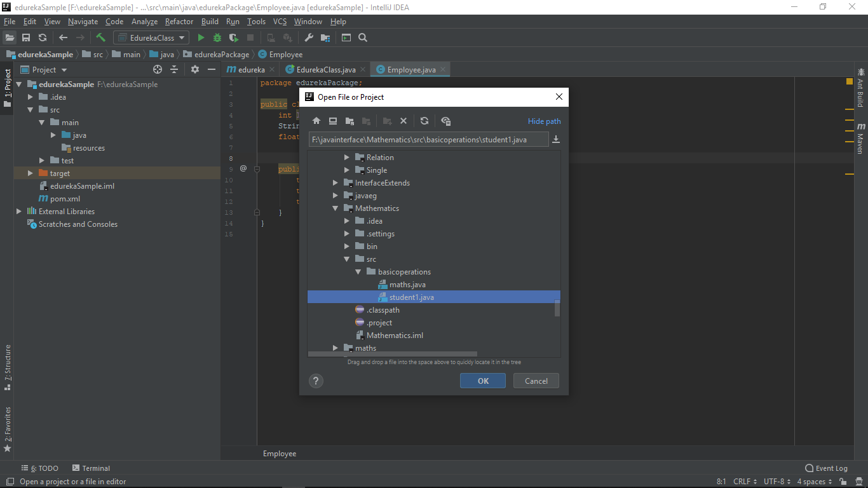Screen dimensions: 868x488
Task: Click the CRLF line separator status item
Action: (745, 482)
